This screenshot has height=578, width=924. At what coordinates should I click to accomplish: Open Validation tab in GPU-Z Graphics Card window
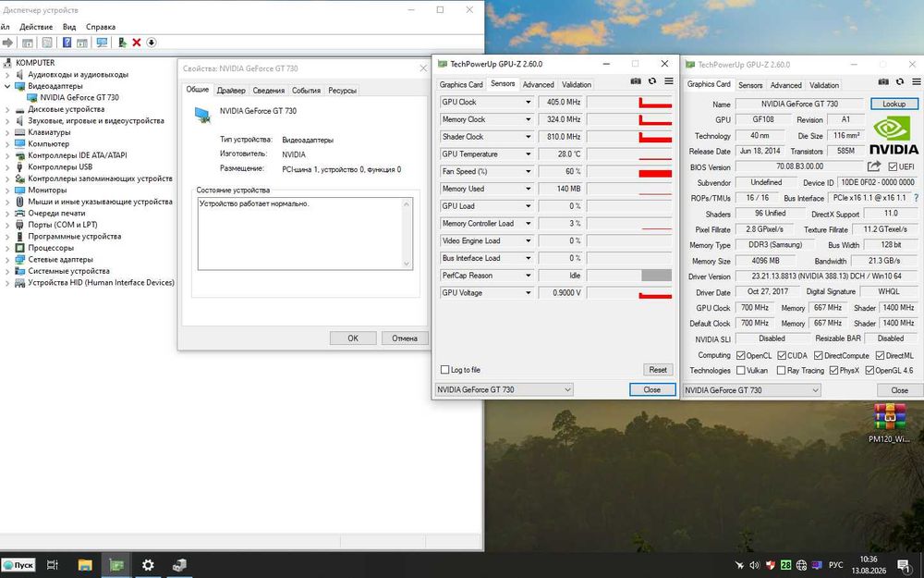[824, 85]
